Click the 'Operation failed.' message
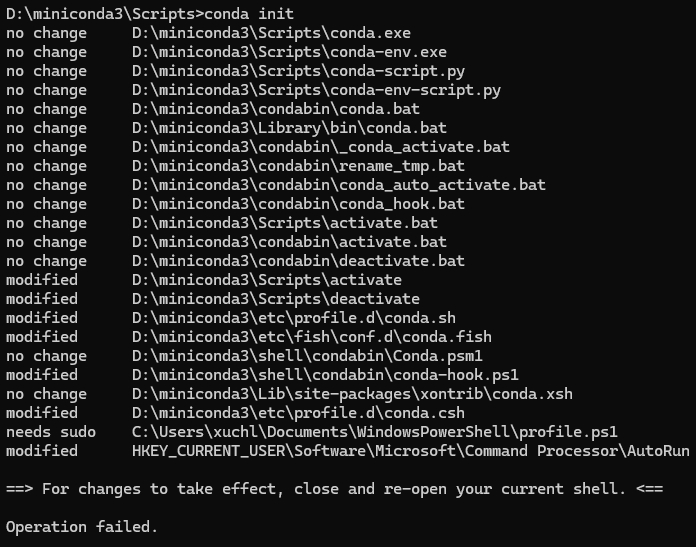 pyautogui.click(x=82, y=527)
